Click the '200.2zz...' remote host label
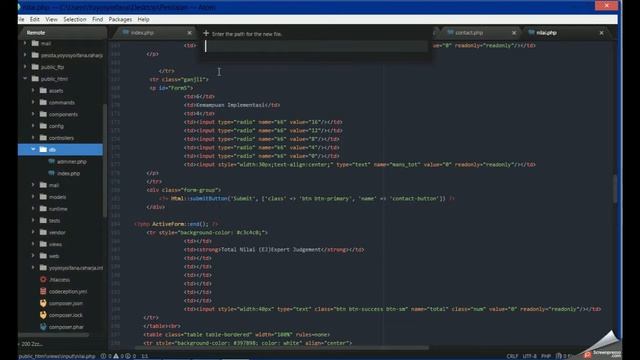This screenshot has width=640, height=360. tap(31, 344)
